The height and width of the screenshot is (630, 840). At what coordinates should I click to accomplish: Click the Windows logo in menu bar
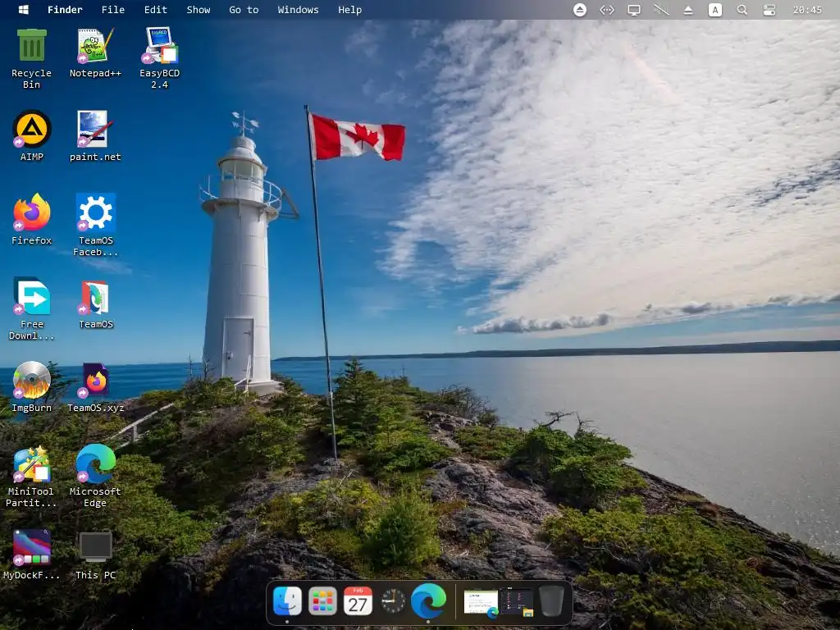(24, 10)
